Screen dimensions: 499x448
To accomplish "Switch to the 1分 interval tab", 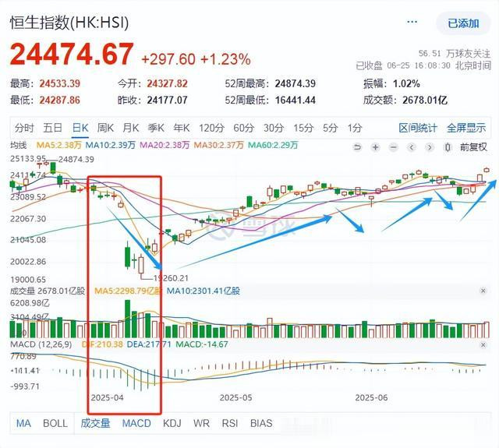I will point(355,128).
